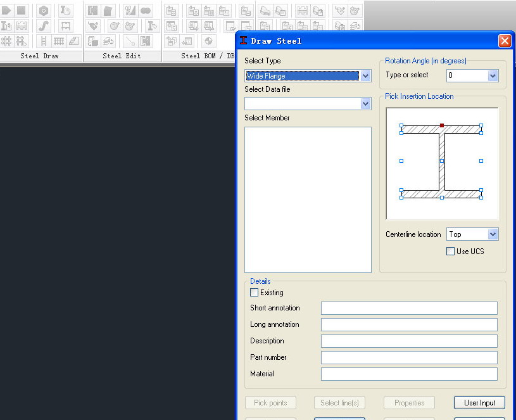Click the starburst with pencil edit icon
Screen dimensions: 516x420
[x=130, y=26]
